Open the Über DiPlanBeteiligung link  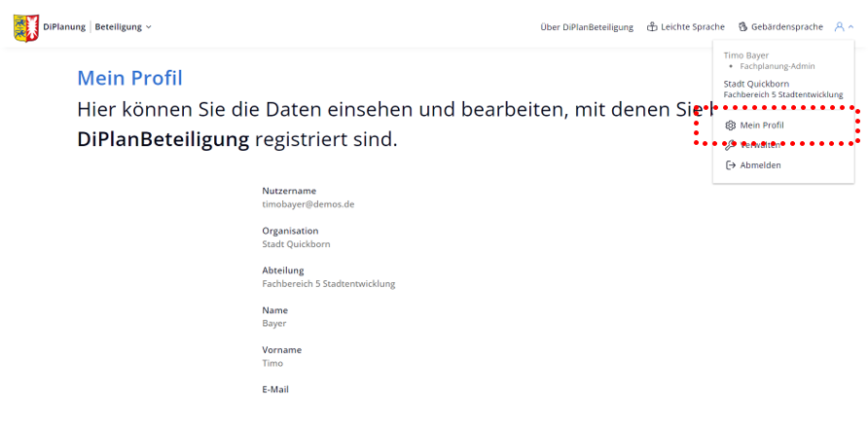586,27
